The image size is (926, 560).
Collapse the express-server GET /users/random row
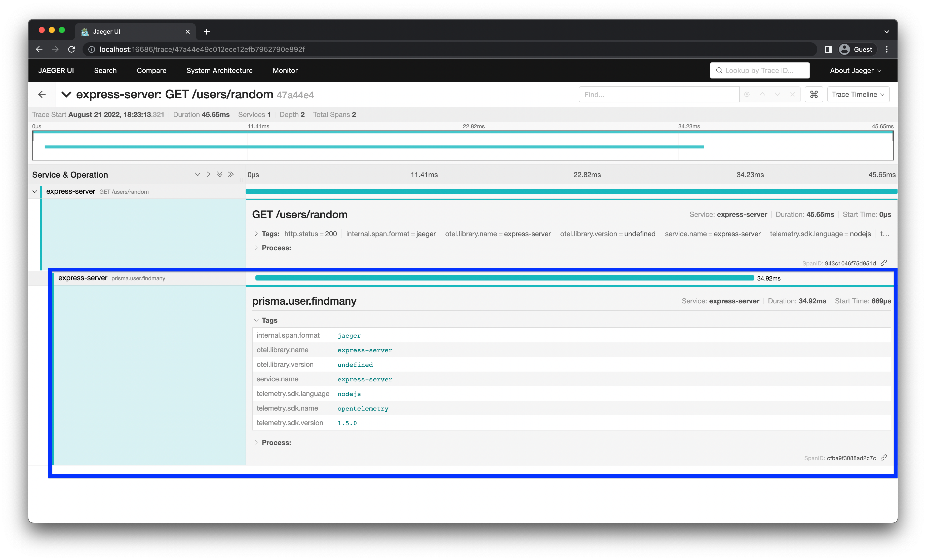pyautogui.click(x=35, y=192)
